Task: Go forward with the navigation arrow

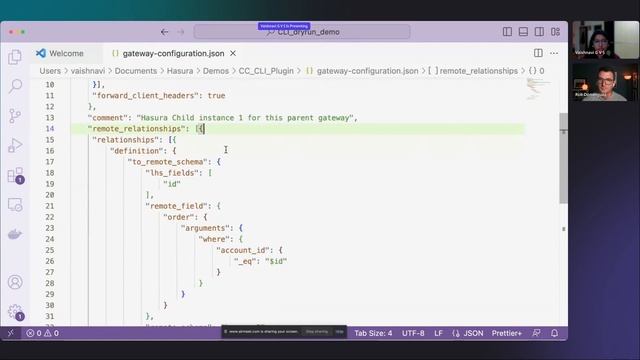Action: [x=180, y=32]
